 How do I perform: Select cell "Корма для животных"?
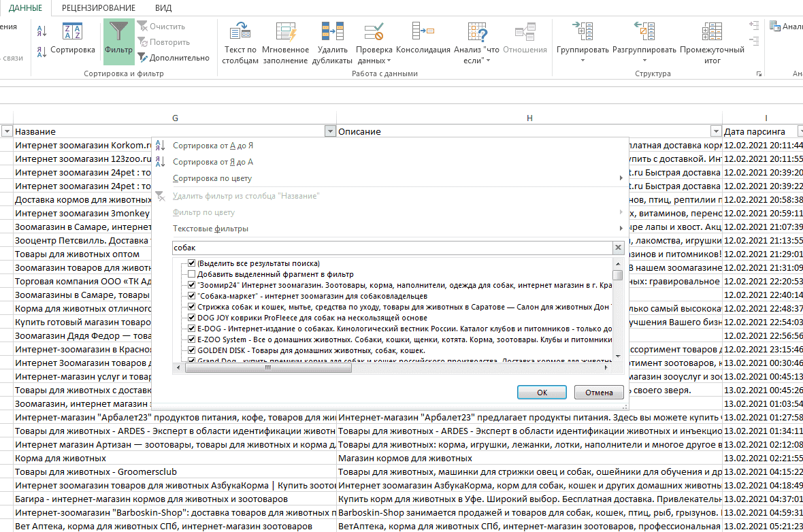(175, 459)
